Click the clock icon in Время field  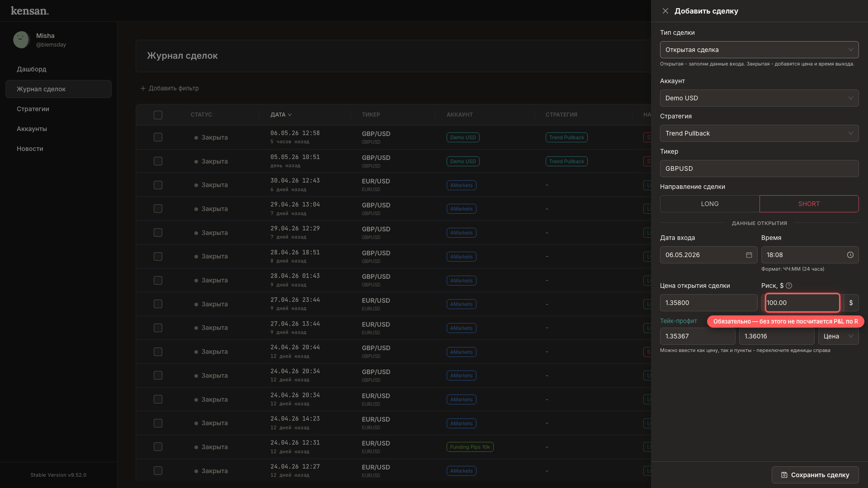(x=850, y=255)
